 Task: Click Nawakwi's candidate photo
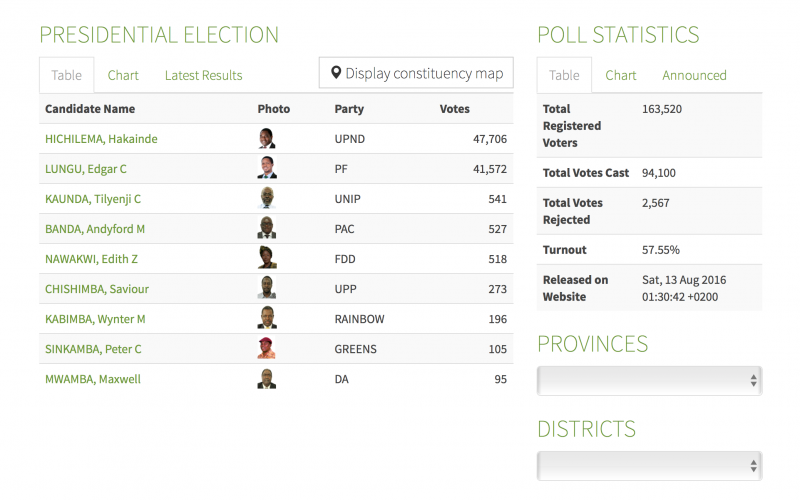point(266,259)
